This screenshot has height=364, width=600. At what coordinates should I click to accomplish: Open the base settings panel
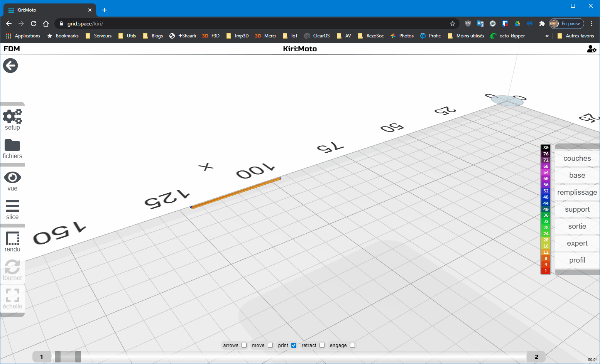tap(577, 175)
